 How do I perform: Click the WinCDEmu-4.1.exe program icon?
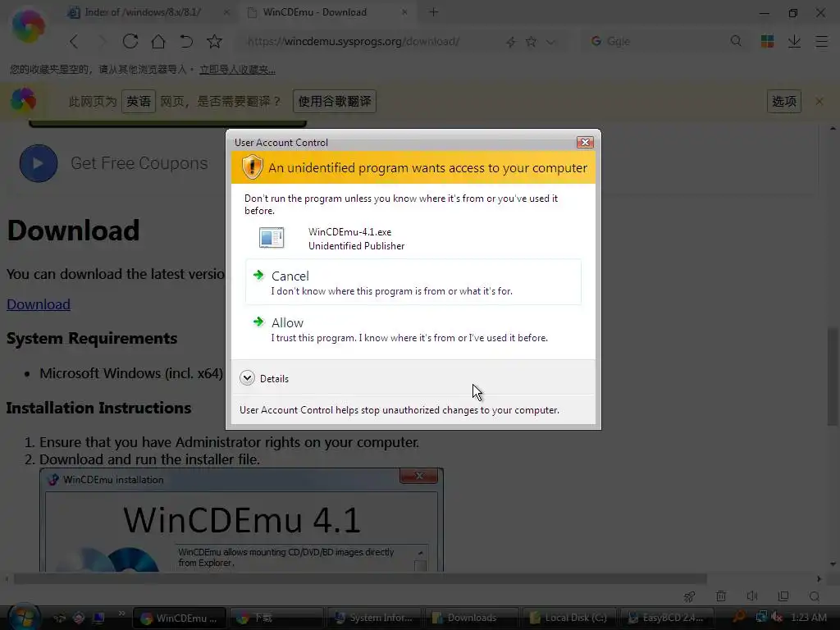tap(272, 238)
